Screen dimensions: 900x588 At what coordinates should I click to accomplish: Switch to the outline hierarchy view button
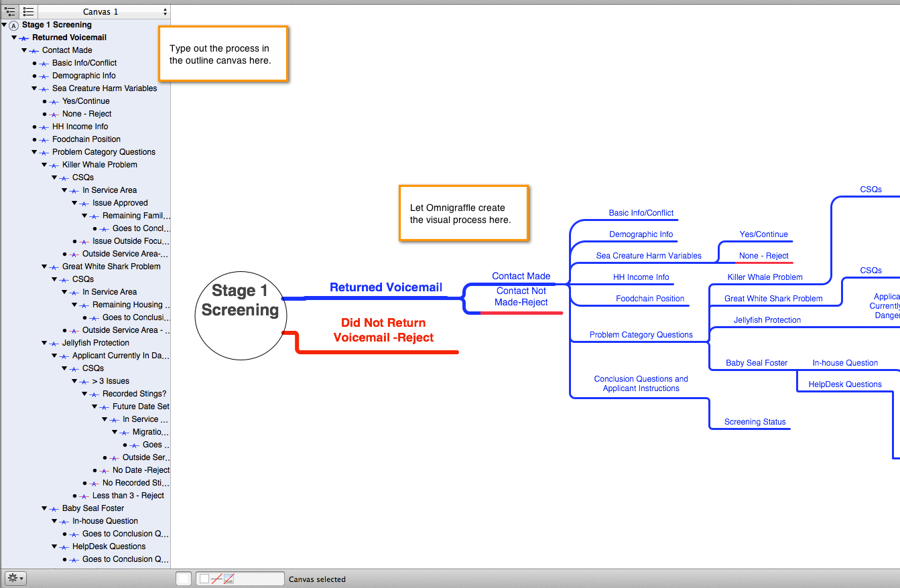click(10, 11)
